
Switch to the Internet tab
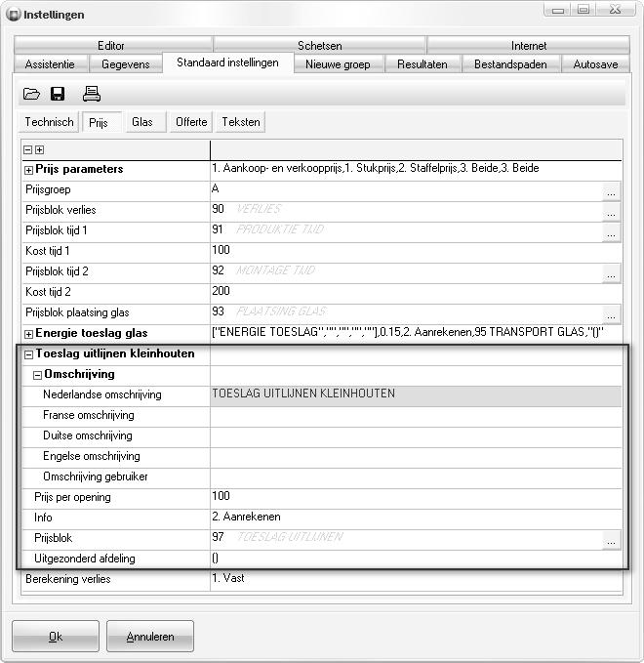point(528,45)
